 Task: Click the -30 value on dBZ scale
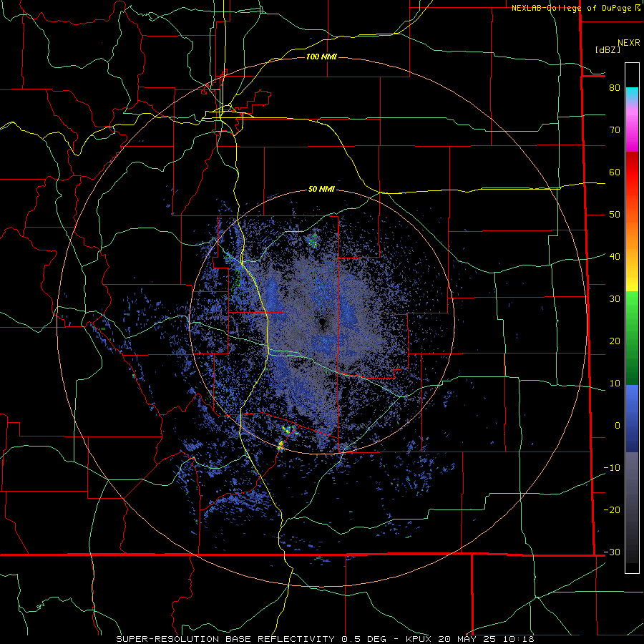pyautogui.click(x=612, y=552)
